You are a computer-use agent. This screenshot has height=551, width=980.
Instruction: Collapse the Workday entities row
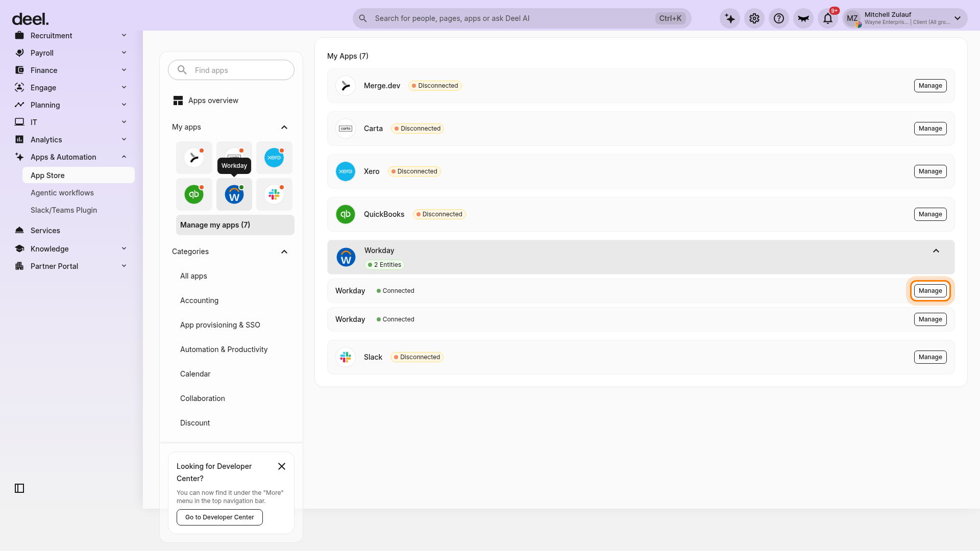936,251
